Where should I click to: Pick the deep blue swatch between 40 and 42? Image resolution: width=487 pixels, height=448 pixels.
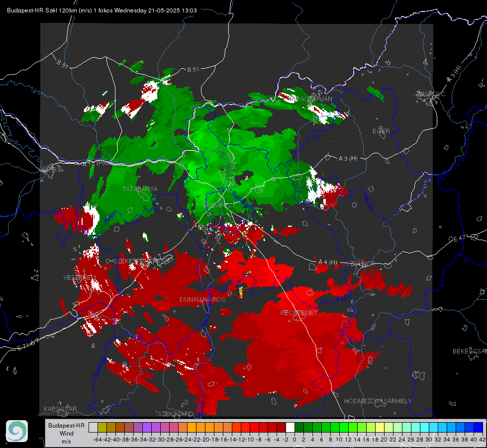tap(478, 427)
